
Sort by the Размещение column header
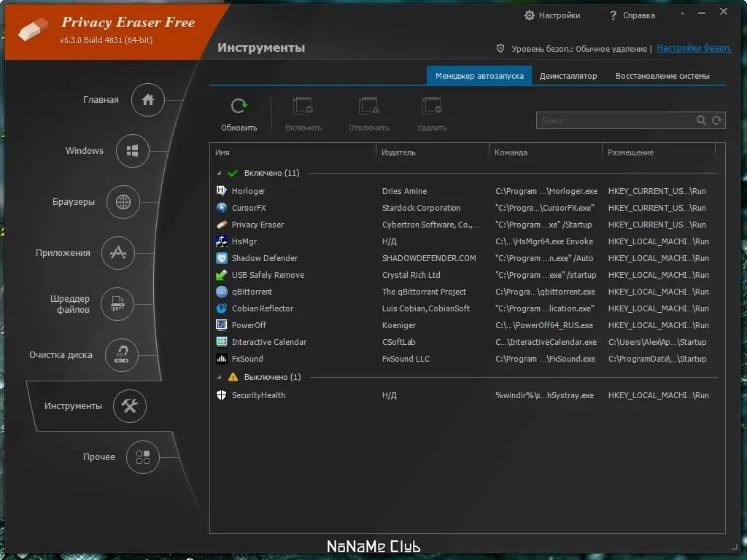[659, 152]
